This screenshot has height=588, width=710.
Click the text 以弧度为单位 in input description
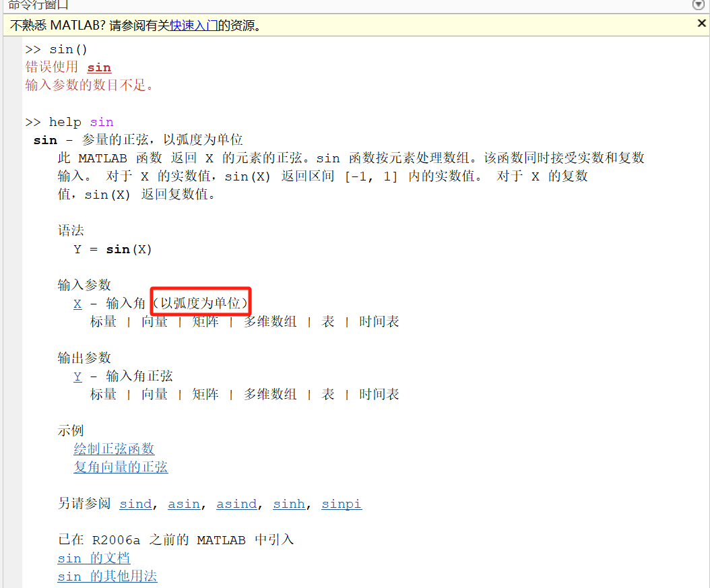coord(201,303)
